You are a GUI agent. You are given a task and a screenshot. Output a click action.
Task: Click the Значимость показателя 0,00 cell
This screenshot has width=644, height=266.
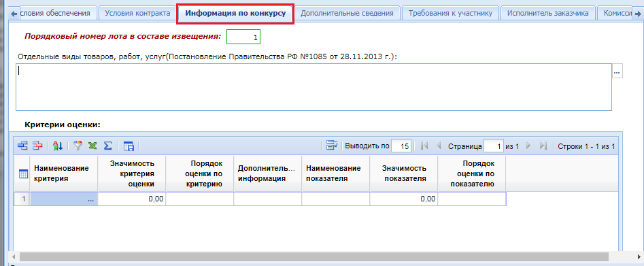click(x=404, y=199)
